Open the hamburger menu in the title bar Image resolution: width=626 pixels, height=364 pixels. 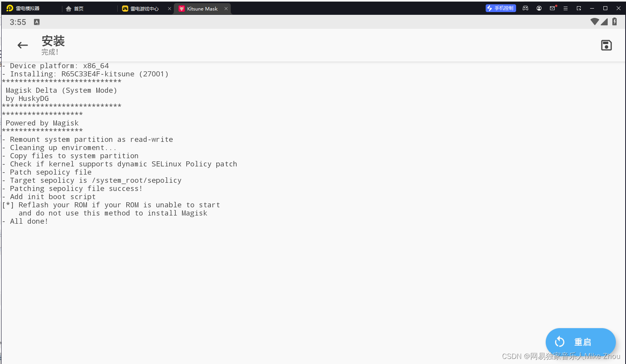point(566,8)
